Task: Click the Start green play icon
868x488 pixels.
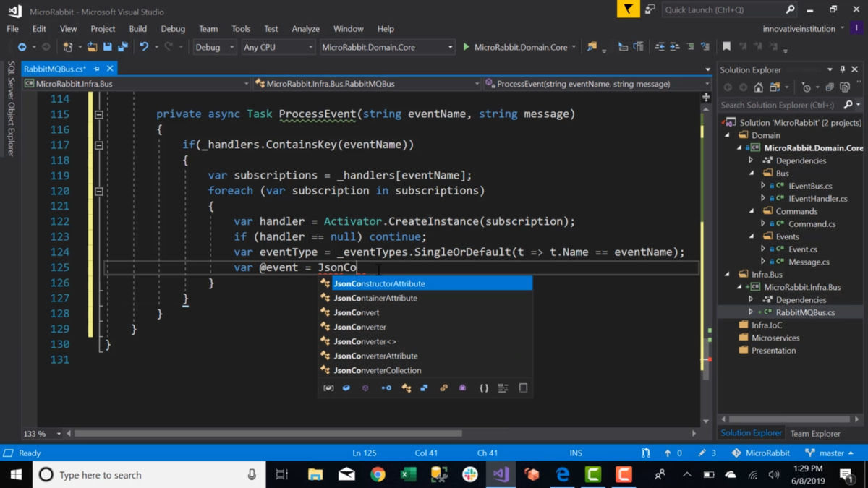Action: 467,47
